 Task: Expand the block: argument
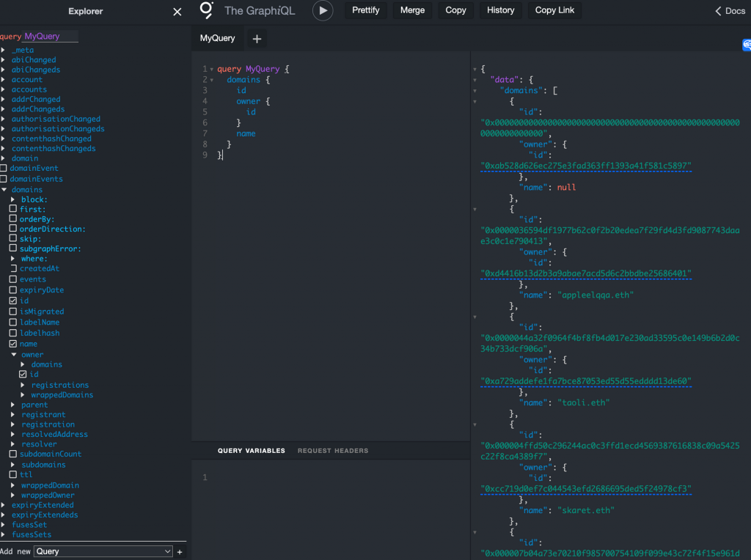click(x=13, y=199)
